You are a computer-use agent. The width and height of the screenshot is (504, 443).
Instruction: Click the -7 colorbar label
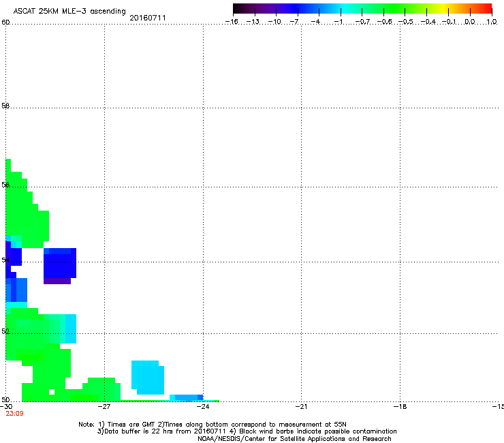[x=294, y=22]
